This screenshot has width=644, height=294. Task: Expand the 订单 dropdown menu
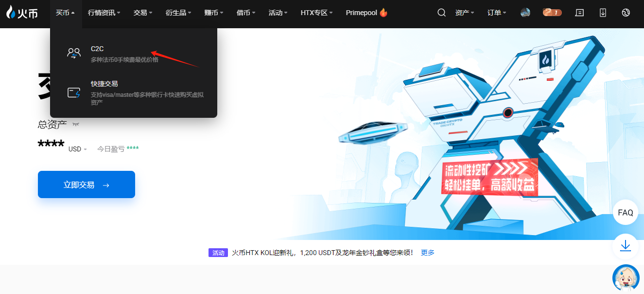tap(497, 13)
